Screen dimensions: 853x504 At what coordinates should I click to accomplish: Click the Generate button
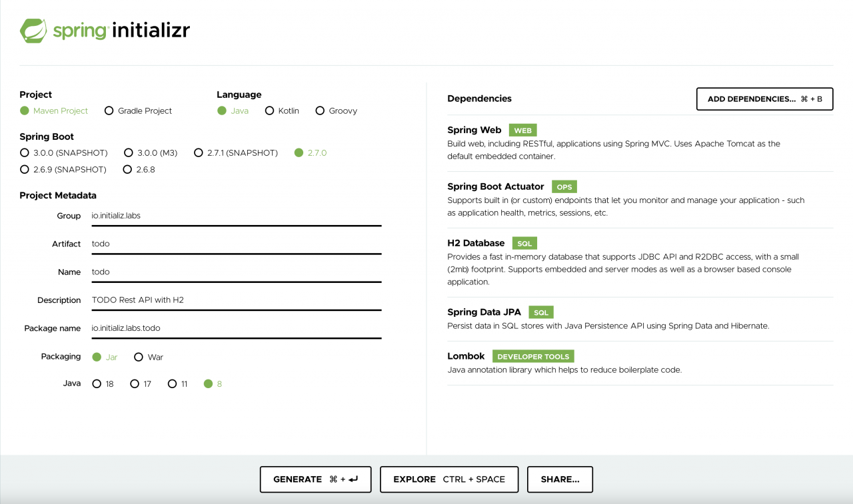[x=315, y=479]
